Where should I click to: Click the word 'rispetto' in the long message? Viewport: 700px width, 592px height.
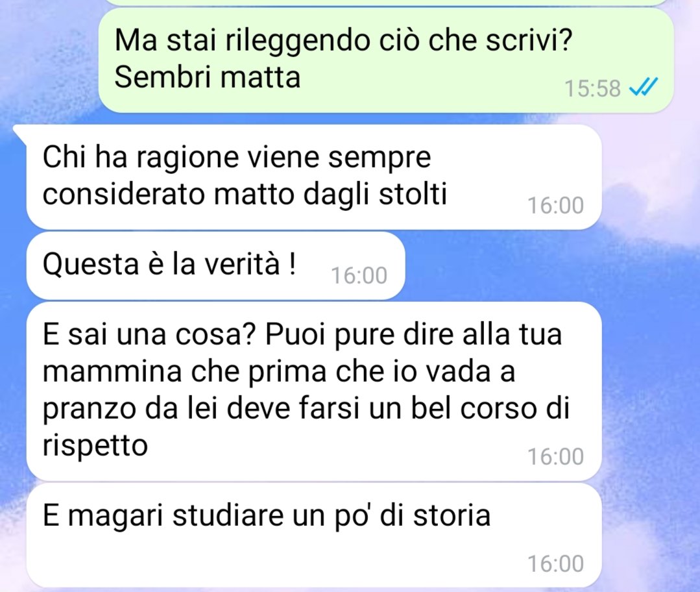coord(95,445)
